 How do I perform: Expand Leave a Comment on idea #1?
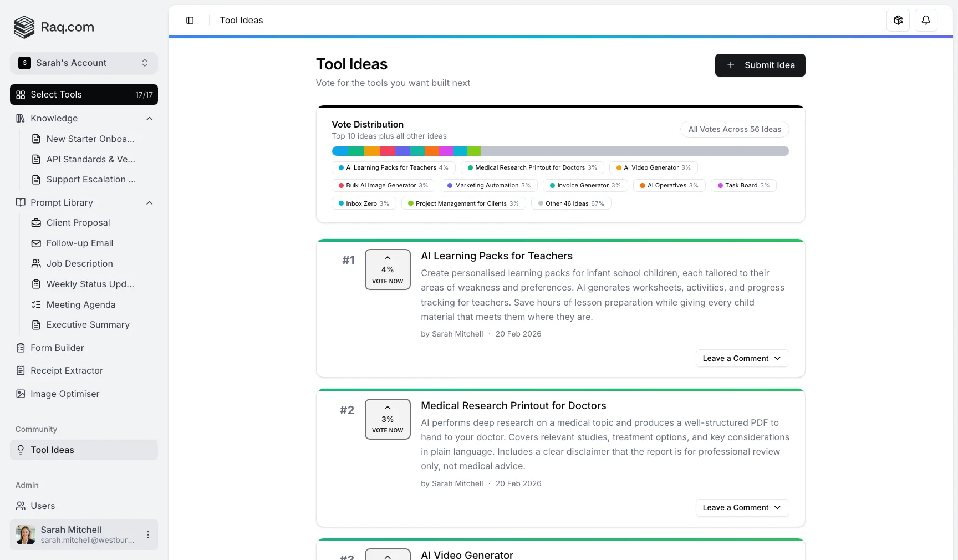[742, 358]
